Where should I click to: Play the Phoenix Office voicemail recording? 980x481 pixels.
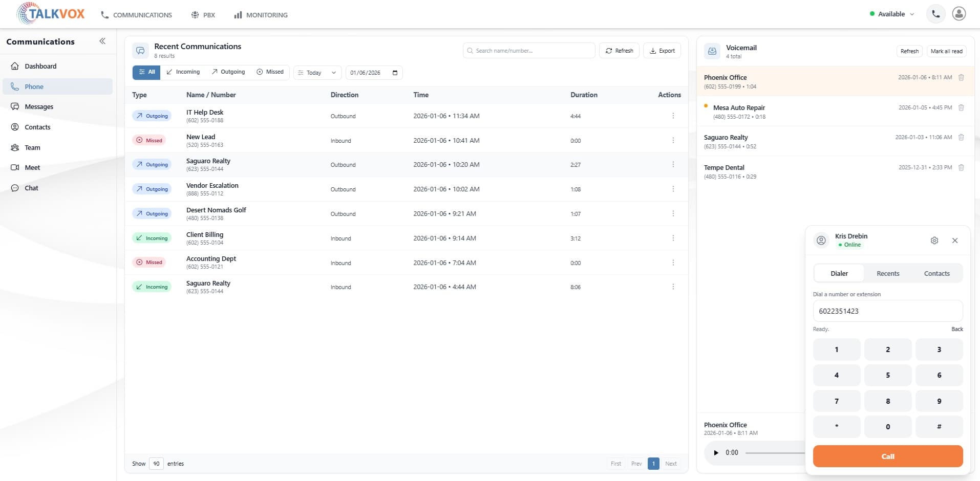715,452
